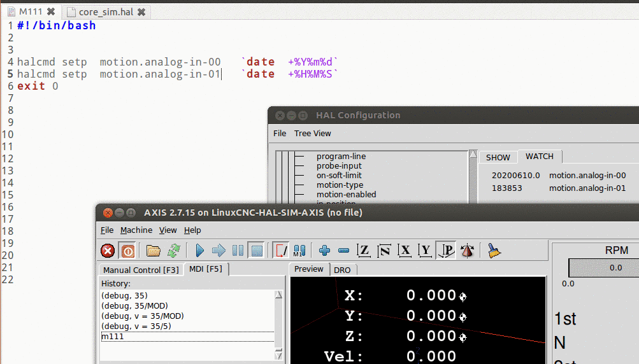Click the open G-code file folder icon

click(x=153, y=251)
